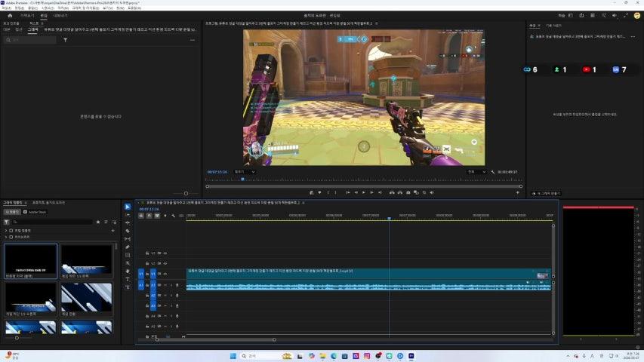
Task: Select the Razor tool
Action: click(128, 231)
